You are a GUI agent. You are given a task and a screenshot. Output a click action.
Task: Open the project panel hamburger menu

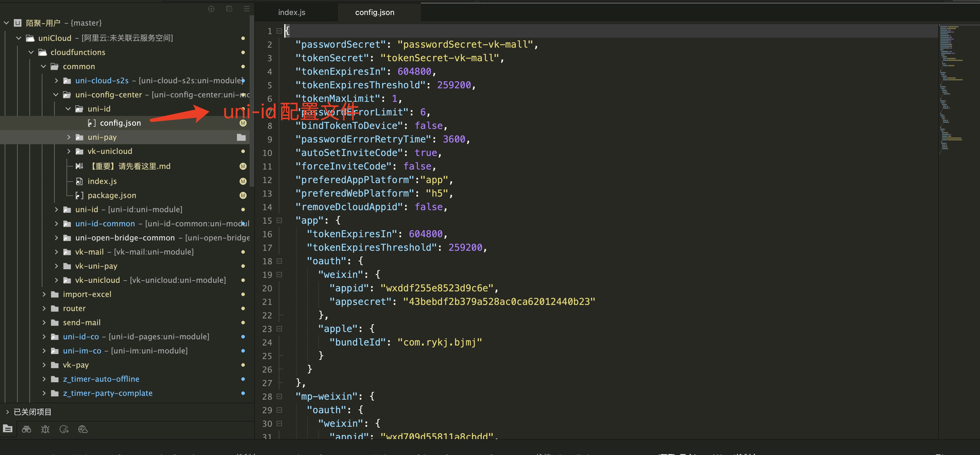[247, 9]
